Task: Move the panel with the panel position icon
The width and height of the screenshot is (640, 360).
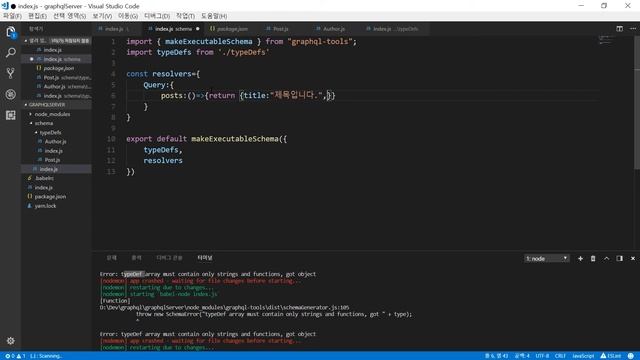Action: pos(620,258)
